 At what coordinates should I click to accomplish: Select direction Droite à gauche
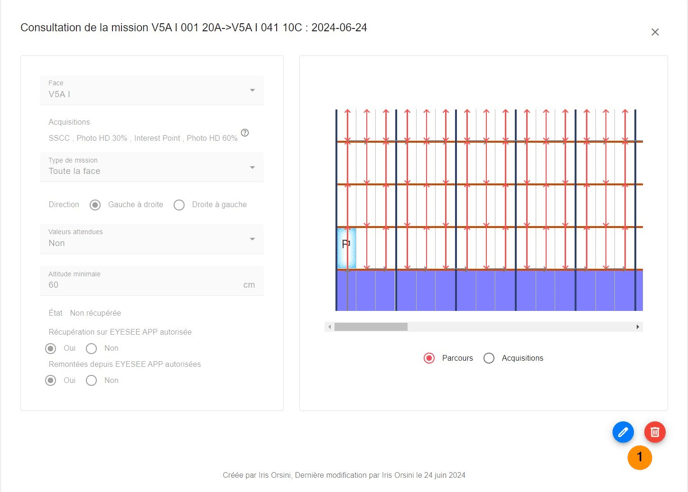179,205
